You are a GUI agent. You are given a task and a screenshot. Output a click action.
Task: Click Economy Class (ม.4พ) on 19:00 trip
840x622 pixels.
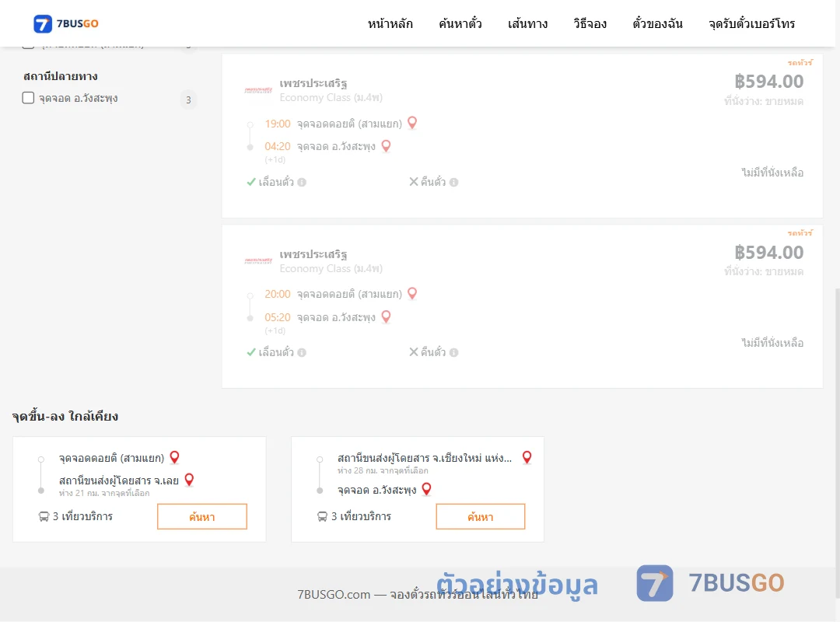[x=331, y=97]
